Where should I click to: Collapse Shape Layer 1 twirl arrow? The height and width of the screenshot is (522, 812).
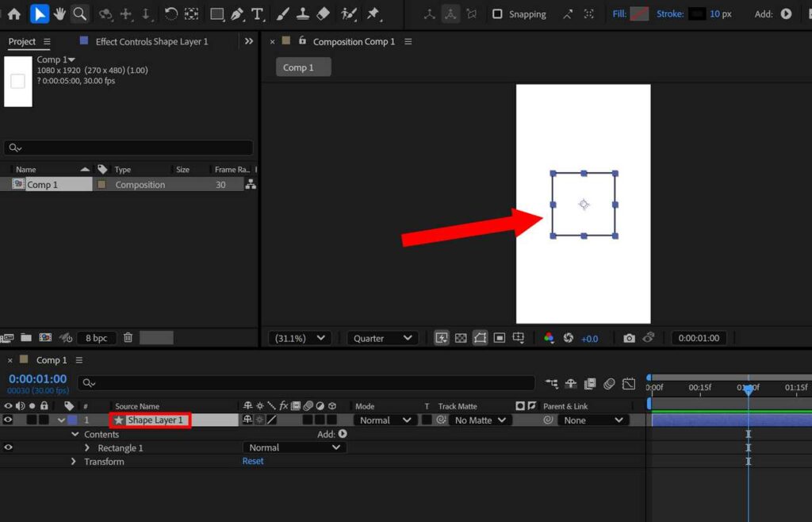[x=62, y=420]
